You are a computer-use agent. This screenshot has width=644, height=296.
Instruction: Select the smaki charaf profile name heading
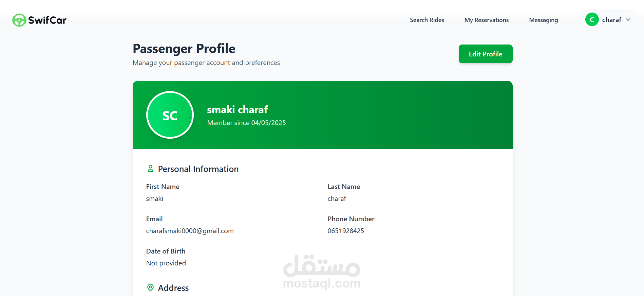[238, 110]
